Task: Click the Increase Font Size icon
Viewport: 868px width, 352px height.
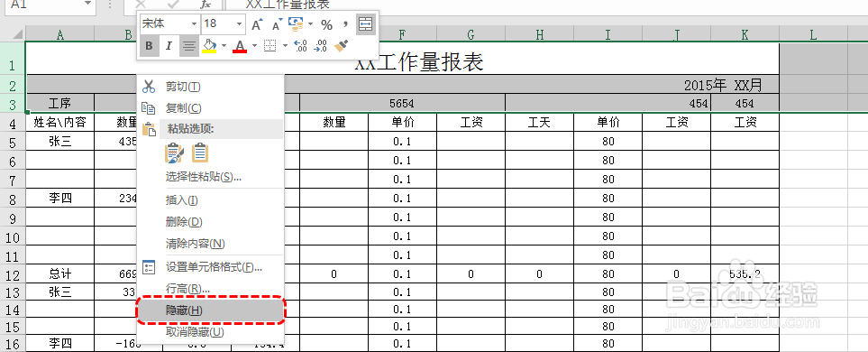Action: (x=256, y=24)
